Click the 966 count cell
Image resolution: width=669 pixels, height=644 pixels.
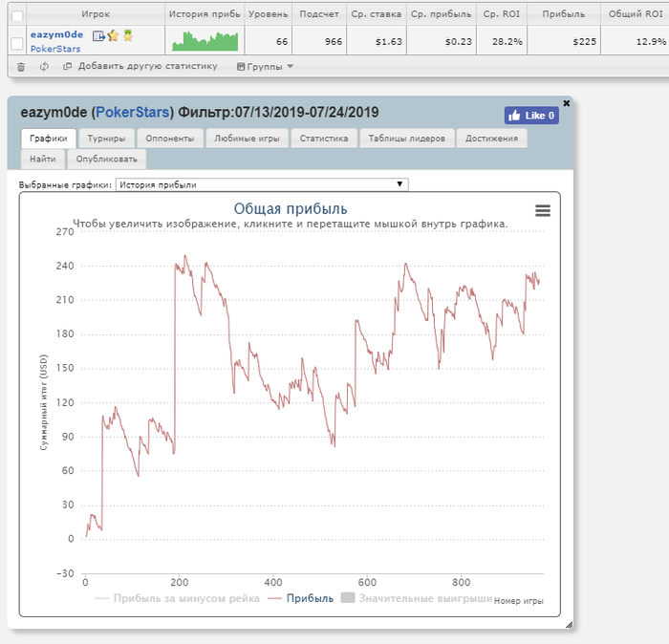click(x=319, y=41)
